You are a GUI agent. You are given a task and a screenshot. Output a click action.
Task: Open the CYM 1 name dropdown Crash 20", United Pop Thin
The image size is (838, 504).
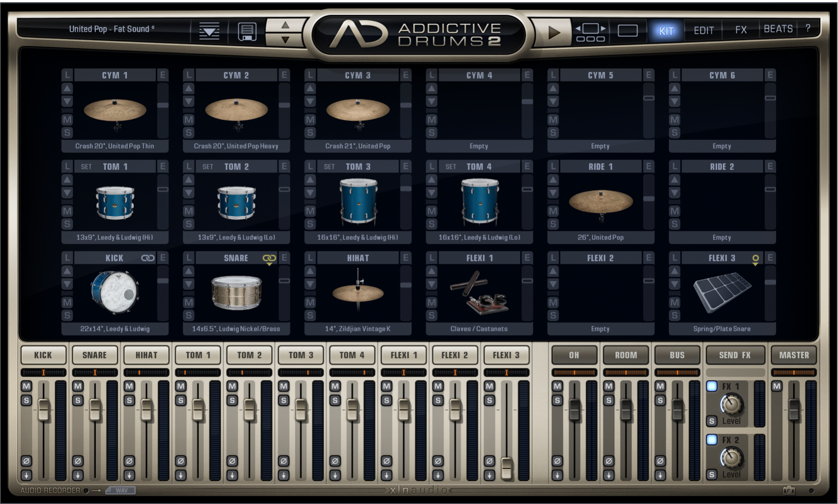pos(115,146)
